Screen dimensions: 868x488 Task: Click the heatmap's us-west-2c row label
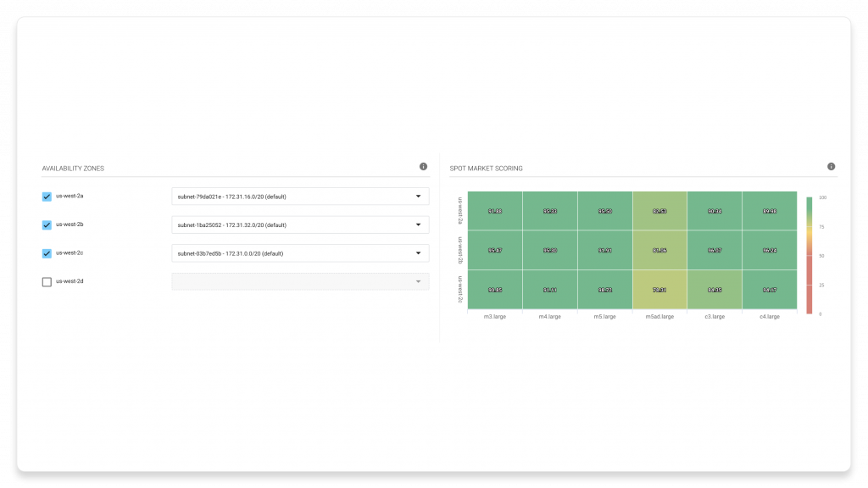pyautogui.click(x=460, y=290)
